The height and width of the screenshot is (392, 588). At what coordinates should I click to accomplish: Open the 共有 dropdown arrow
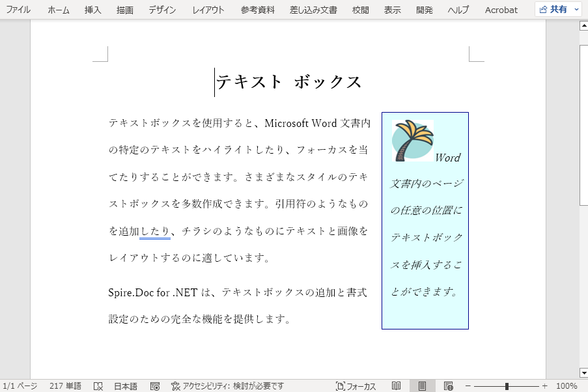[576, 9]
